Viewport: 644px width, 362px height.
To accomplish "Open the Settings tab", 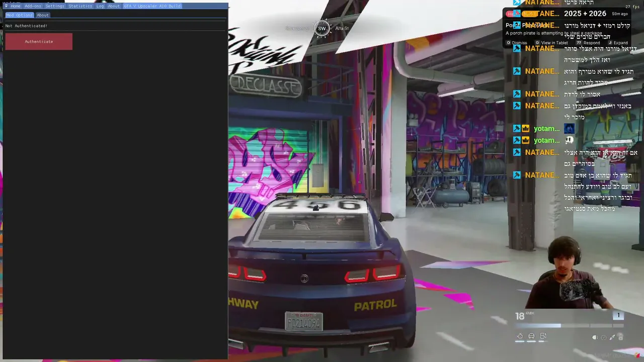I will pos(55,6).
